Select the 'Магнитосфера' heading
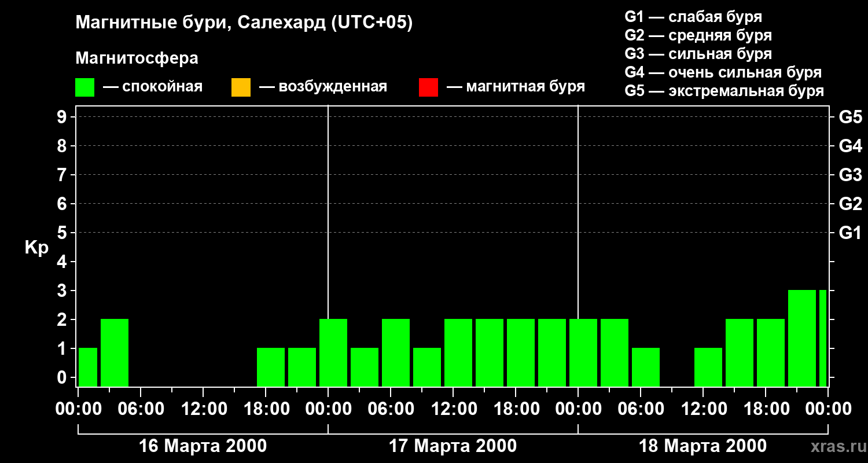868x463 pixels. point(137,58)
